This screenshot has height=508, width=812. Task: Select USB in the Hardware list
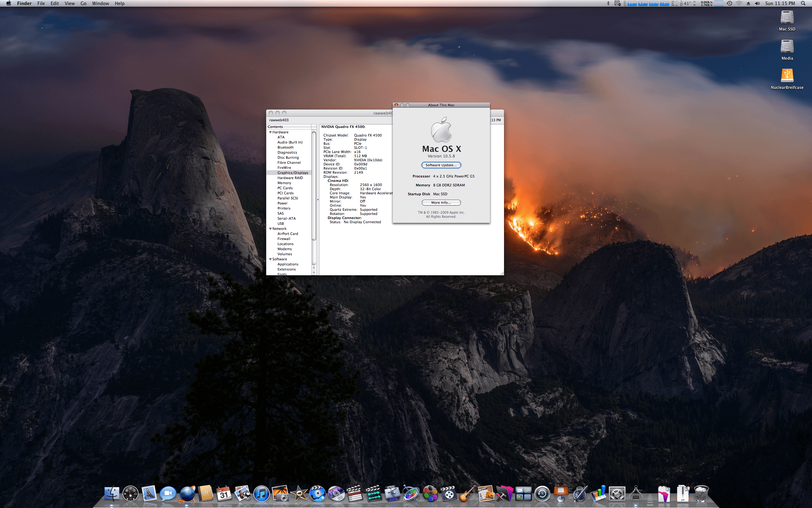(x=280, y=224)
